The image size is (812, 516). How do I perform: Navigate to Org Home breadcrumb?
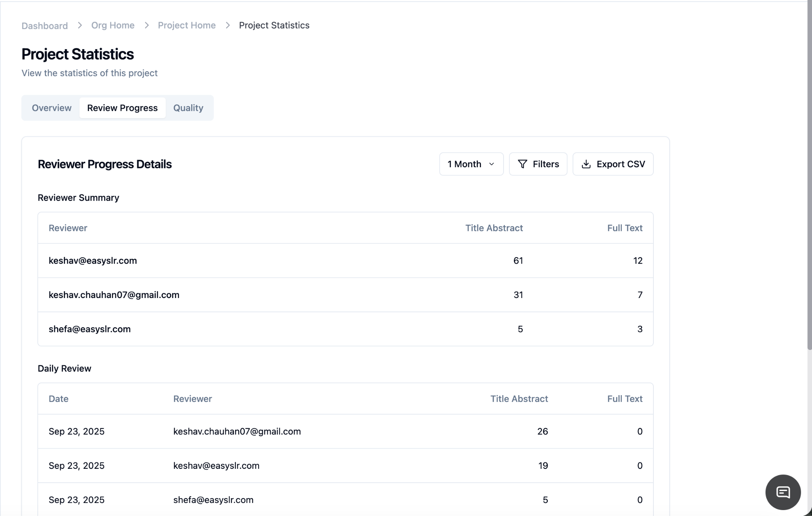tap(113, 25)
